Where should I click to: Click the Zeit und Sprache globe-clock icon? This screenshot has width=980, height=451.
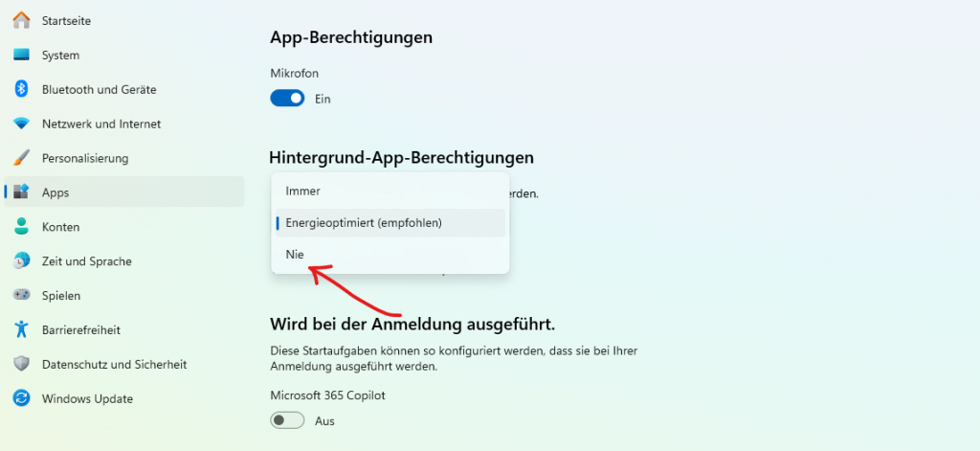click(x=21, y=261)
